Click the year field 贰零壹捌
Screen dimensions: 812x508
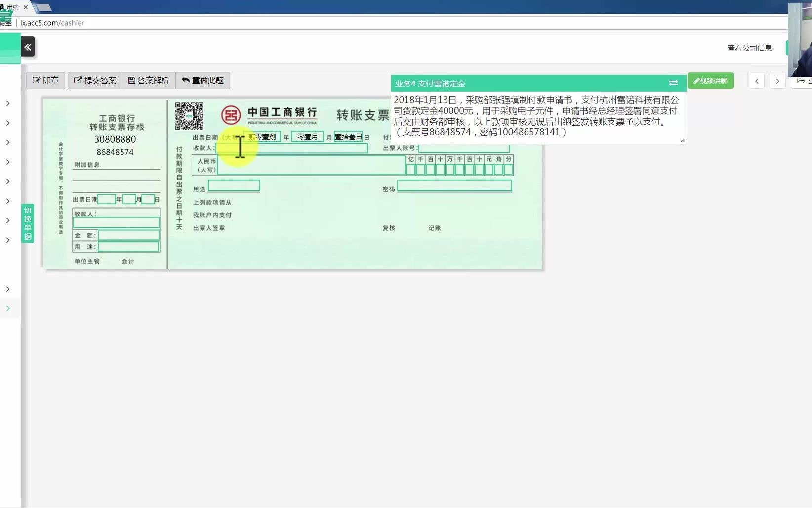click(x=262, y=137)
